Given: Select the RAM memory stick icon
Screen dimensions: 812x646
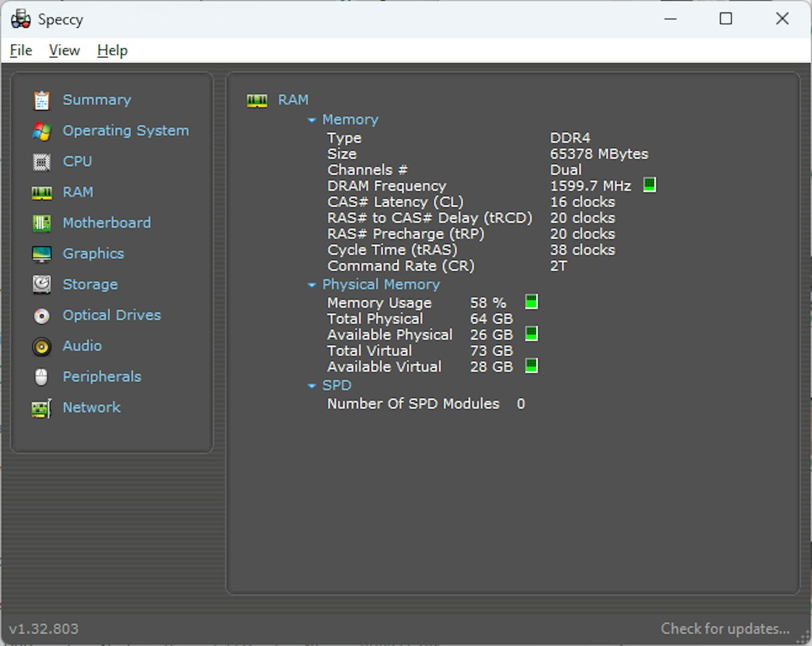Looking at the screenshot, I should coord(42,192).
